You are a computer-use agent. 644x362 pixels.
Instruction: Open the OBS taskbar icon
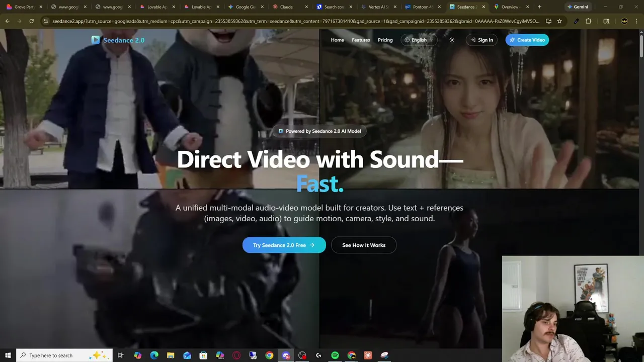tap(302, 355)
